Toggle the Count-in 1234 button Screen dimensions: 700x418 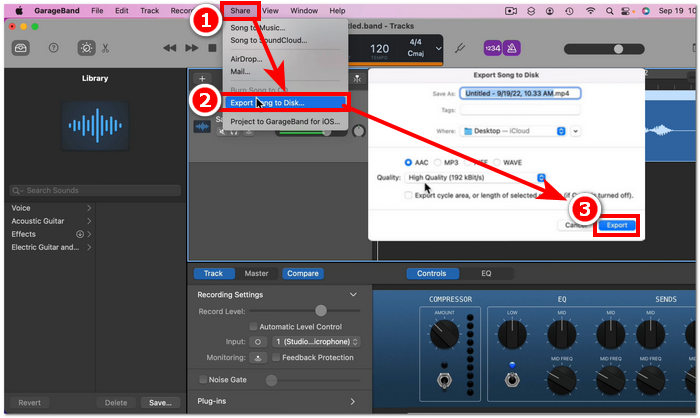tap(493, 48)
